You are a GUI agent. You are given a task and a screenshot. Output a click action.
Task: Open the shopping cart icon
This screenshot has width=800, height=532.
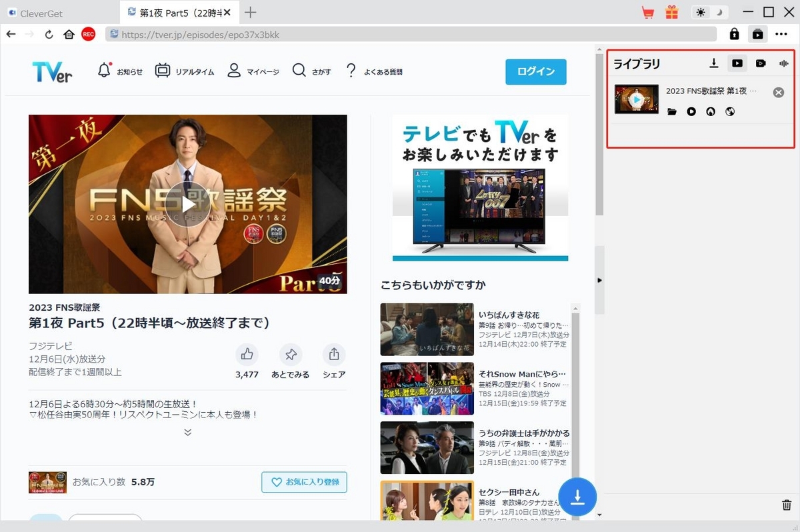(x=647, y=12)
